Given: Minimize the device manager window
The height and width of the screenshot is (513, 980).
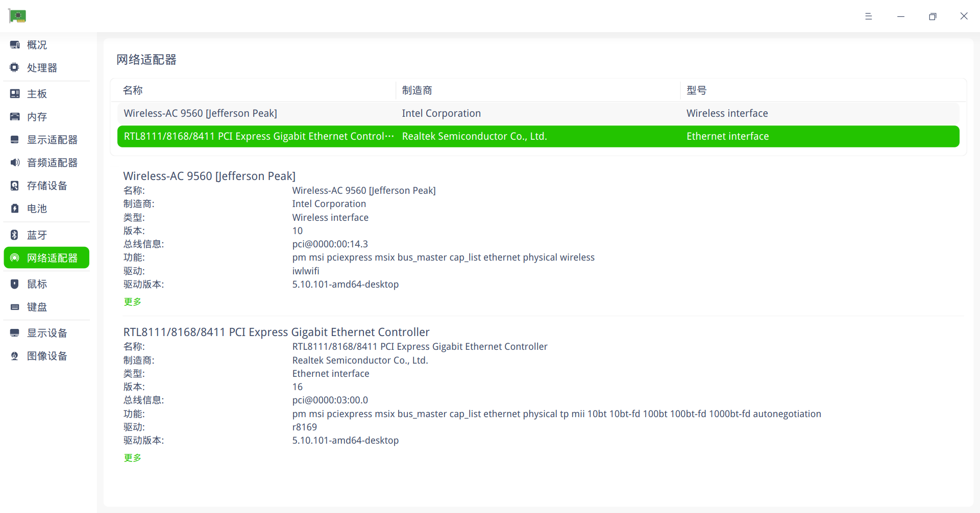Looking at the screenshot, I should [x=900, y=16].
